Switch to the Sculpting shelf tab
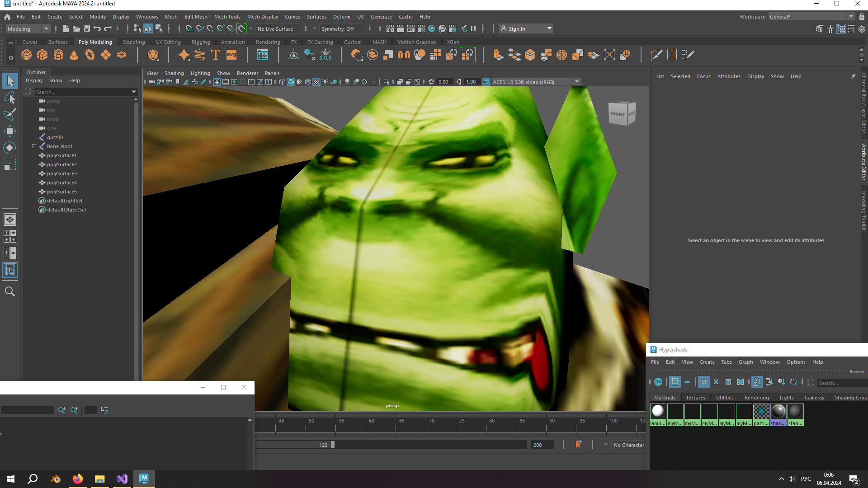Image resolution: width=868 pixels, height=488 pixels. coord(134,42)
